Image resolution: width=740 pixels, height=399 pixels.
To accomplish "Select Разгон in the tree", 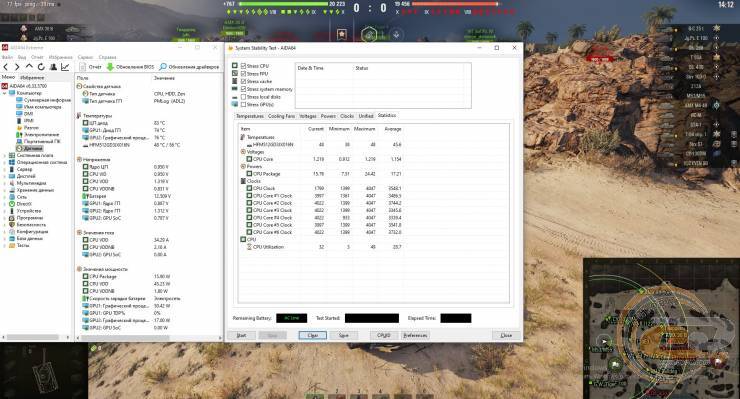I will coord(27,127).
